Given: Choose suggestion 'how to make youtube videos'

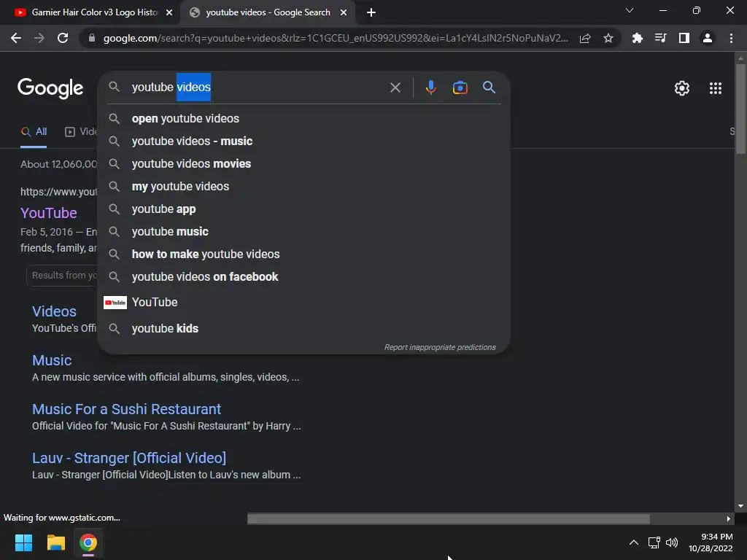Looking at the screenshot, I should [303, 254].
